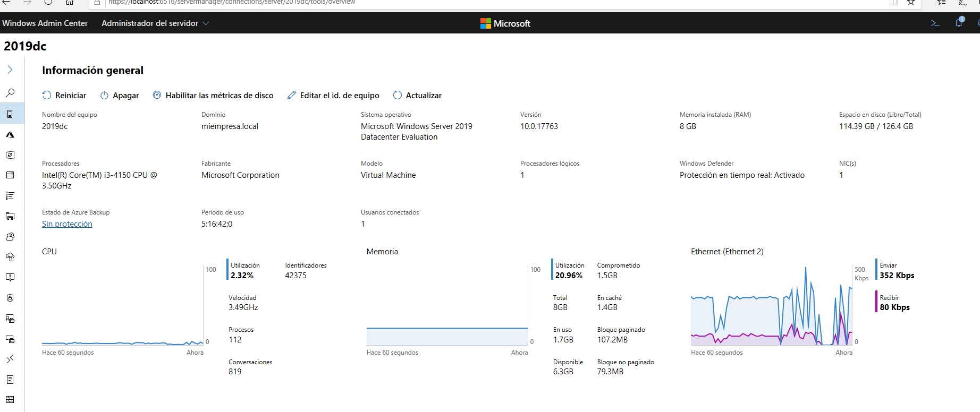
Task: Click the brick wall firewall sidebar icon
Action: coord(10,400)
